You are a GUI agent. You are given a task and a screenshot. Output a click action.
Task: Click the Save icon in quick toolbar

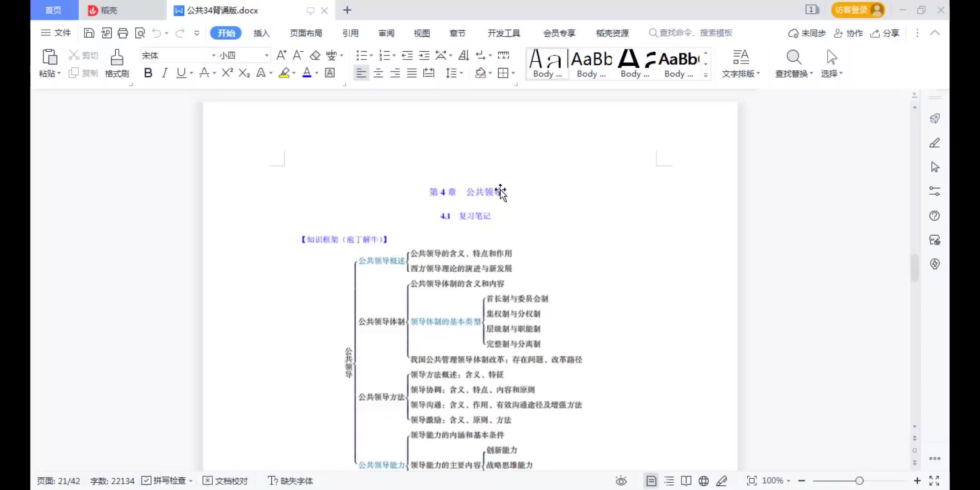point(89,33)
